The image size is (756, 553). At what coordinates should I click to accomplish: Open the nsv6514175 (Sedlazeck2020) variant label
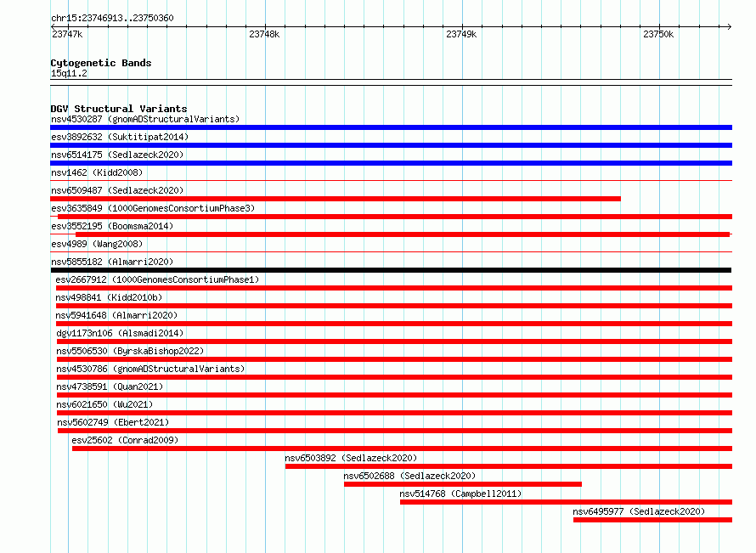pos(117,155)
